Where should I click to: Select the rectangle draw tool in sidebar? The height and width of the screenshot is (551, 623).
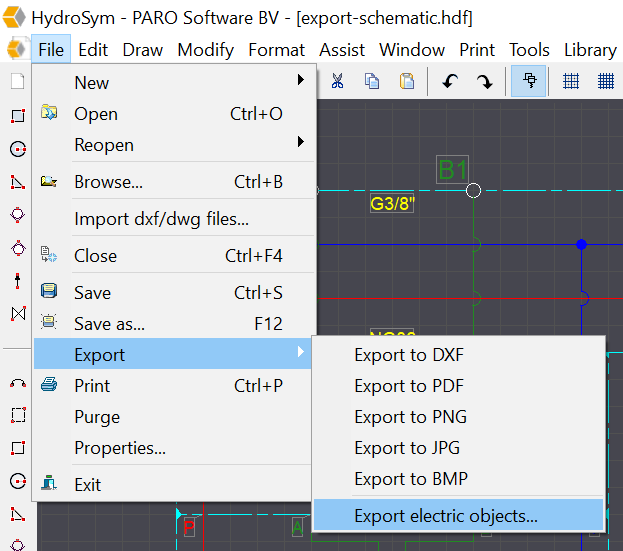(18, 116)
